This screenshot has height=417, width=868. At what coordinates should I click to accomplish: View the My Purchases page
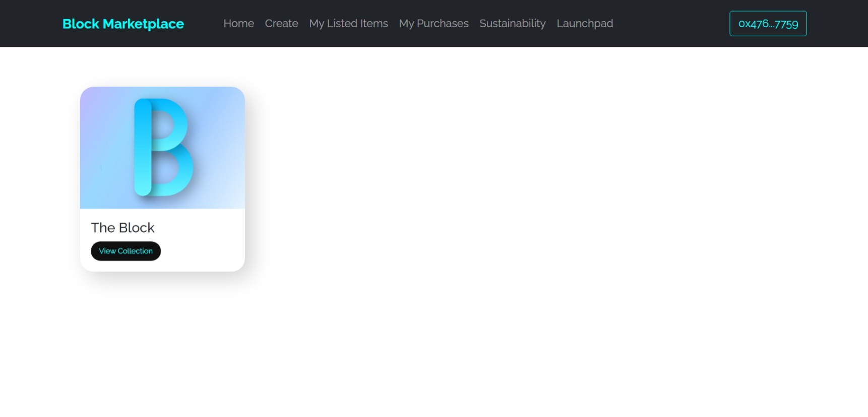click(434, 24)
